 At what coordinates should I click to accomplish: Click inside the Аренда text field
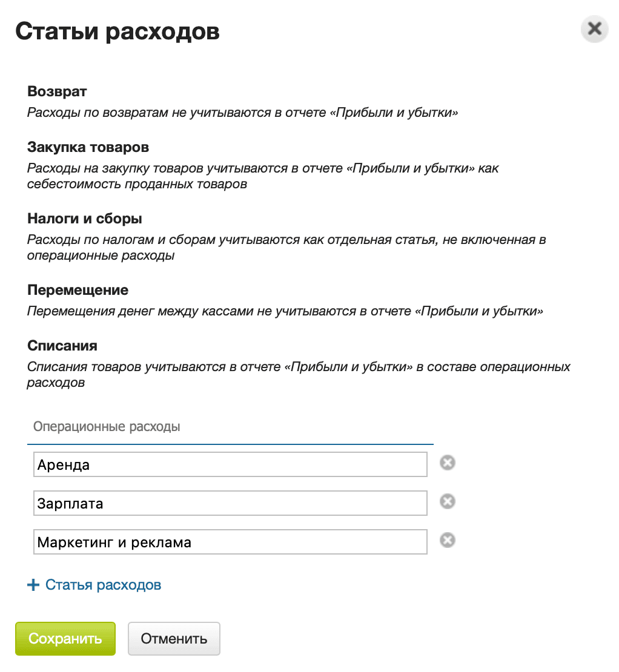[230, 464]
